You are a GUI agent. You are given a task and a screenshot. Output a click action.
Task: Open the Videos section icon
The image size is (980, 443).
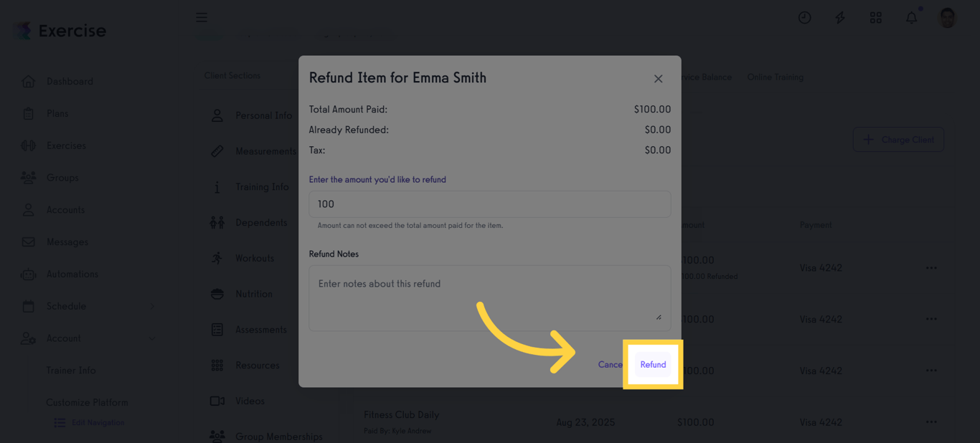point(217,401)
